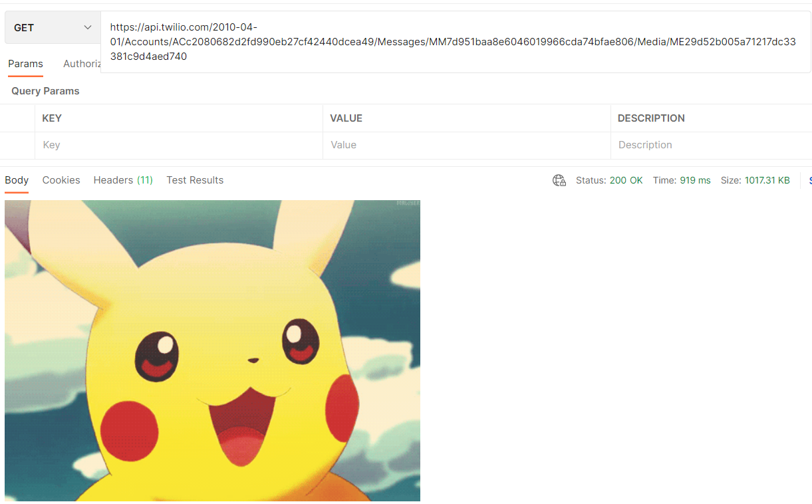Click the Pikachu response image
The width and height of the screenshot is (812, 504).
coord(212,350)
